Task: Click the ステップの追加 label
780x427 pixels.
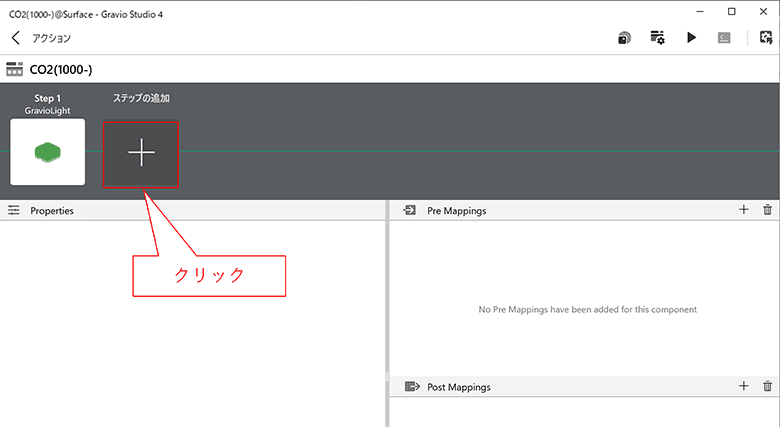Action: [141, 98]
